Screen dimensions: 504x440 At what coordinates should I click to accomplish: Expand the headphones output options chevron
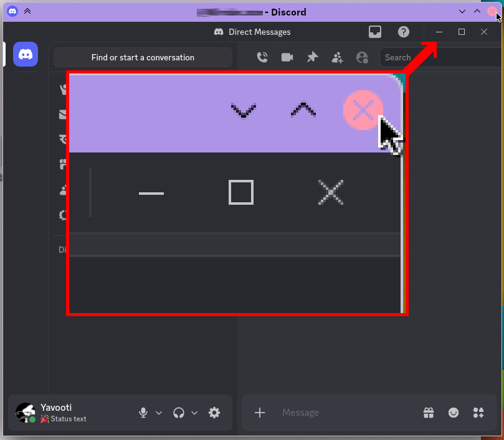click(194, 413)
